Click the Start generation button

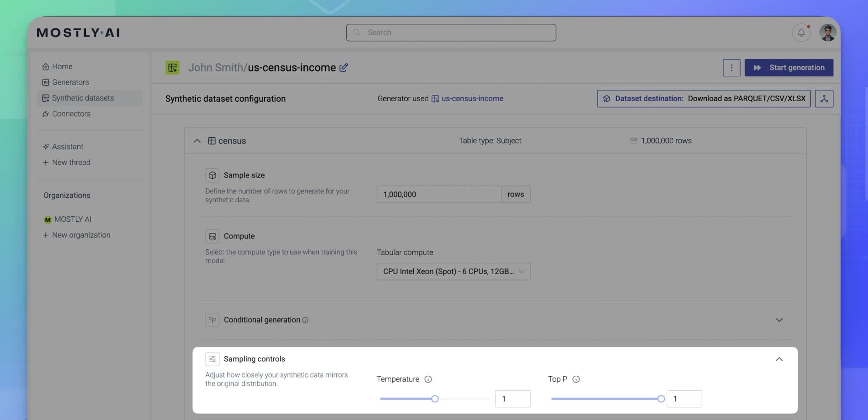(x=788, y=68)
